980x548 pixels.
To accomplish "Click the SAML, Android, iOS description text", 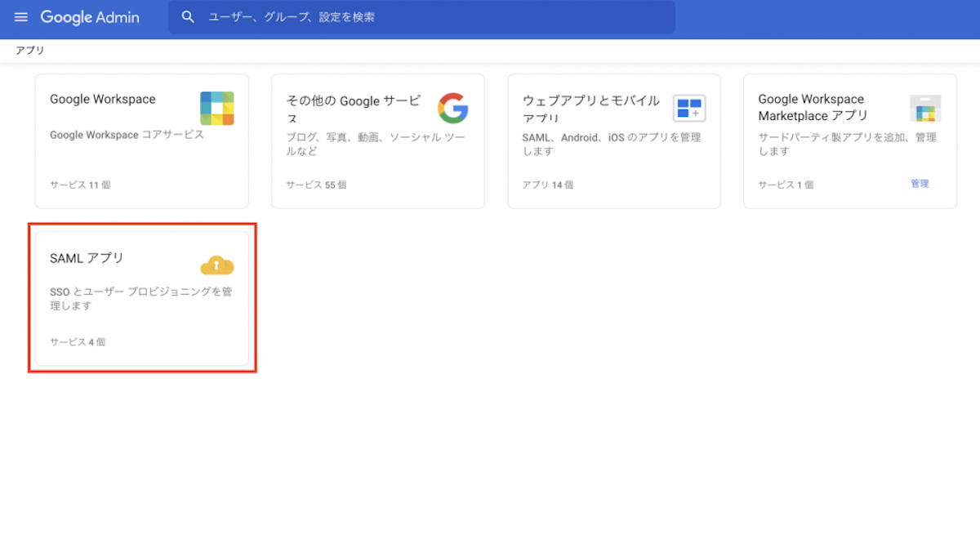I will point(612,145).
